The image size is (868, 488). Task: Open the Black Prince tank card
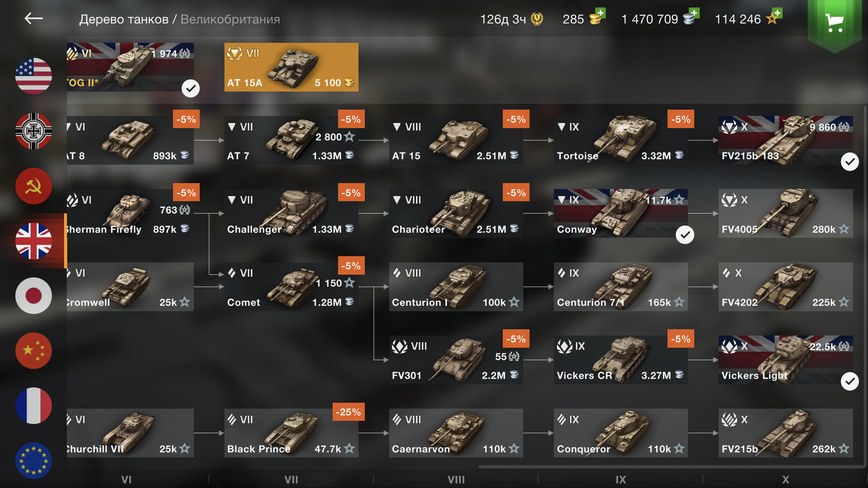tap(291, 433)
